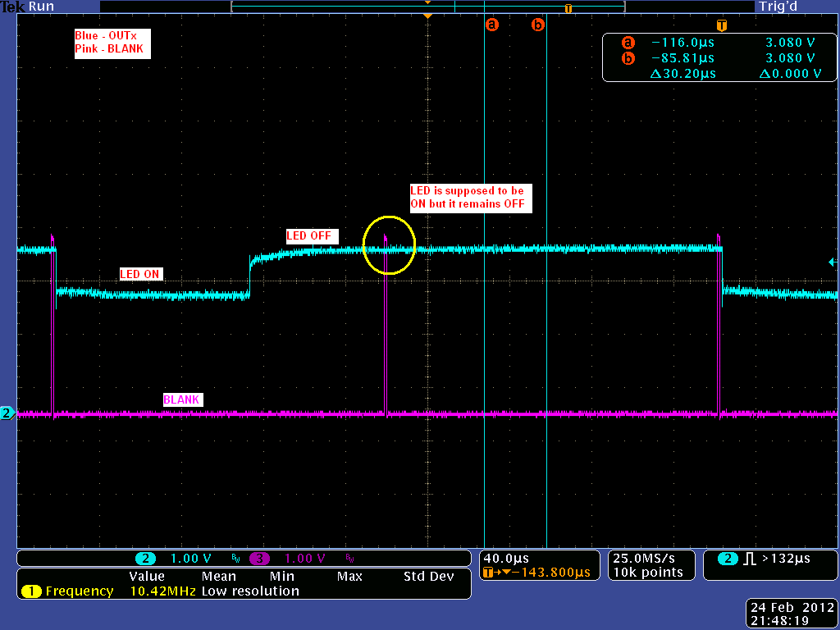Screen dimensions: 840x630
Task: Click the Trig'd trigger status
Action: (x=778, y=7)
